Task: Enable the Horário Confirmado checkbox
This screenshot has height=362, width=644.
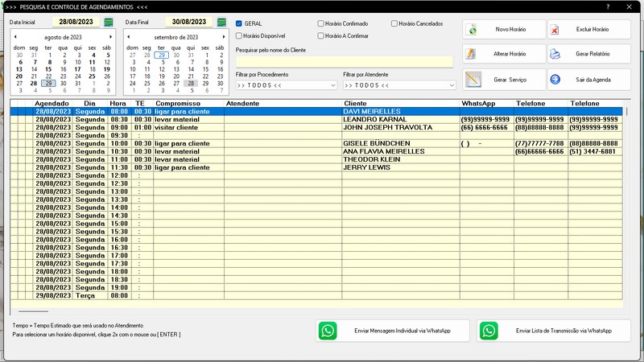Action: click(320, 23)
